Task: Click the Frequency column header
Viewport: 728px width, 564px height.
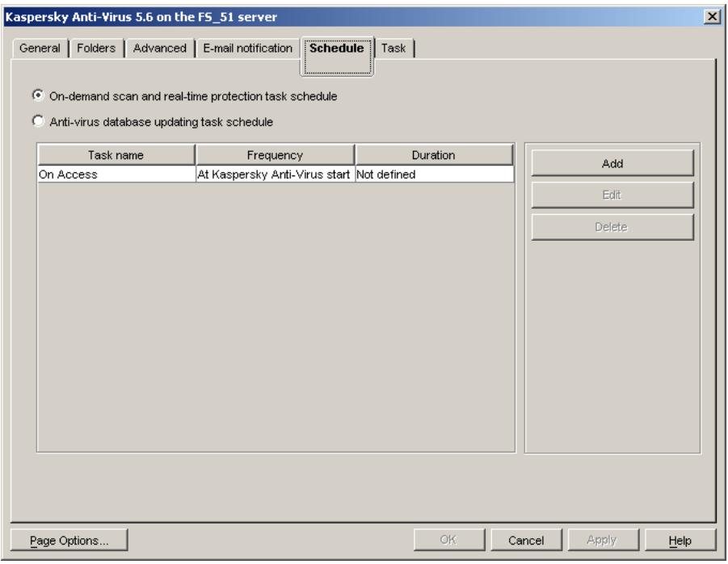Action: click(275, 155)
